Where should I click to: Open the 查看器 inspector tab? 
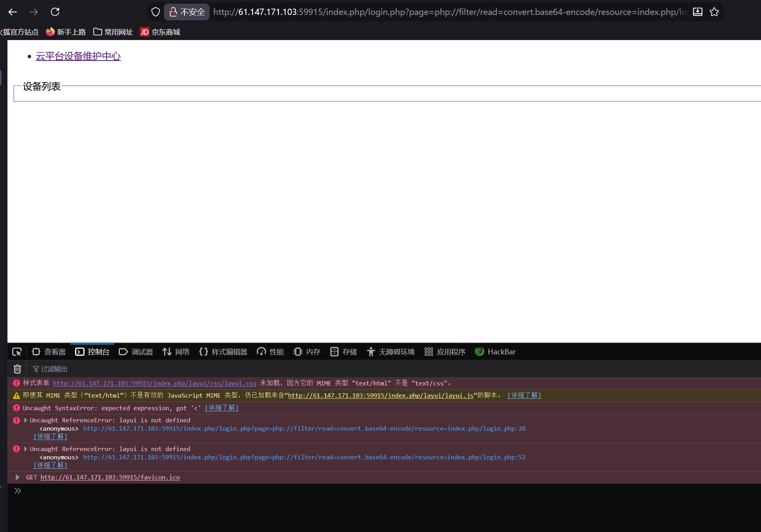pyautogui.click(x=49, y=352)
